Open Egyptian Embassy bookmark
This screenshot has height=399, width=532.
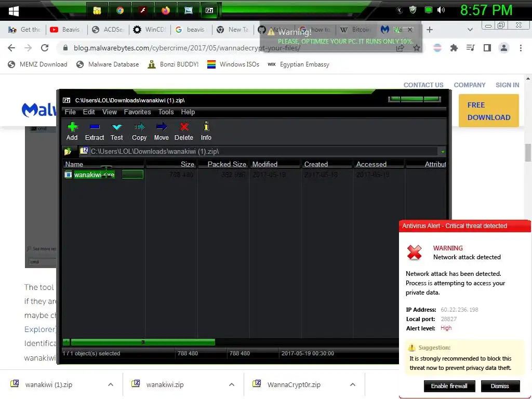(x=298, y=64)
